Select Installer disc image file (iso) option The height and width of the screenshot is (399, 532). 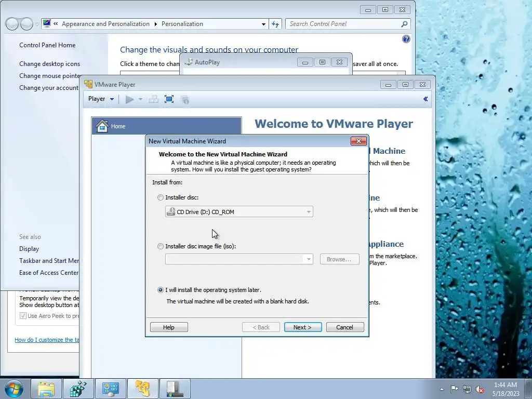[x=161, y=246]
